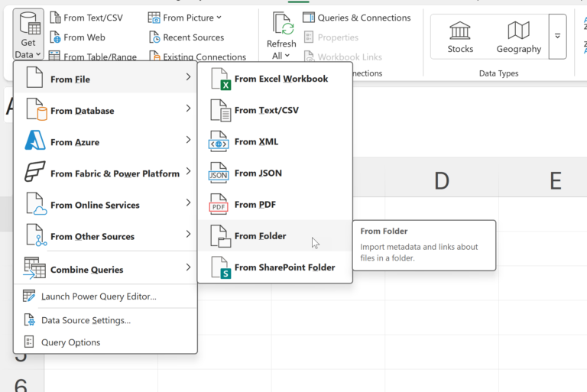587x392 pixels.
Task: Select the From Excel Workbook icon
Action: [220, 79]
